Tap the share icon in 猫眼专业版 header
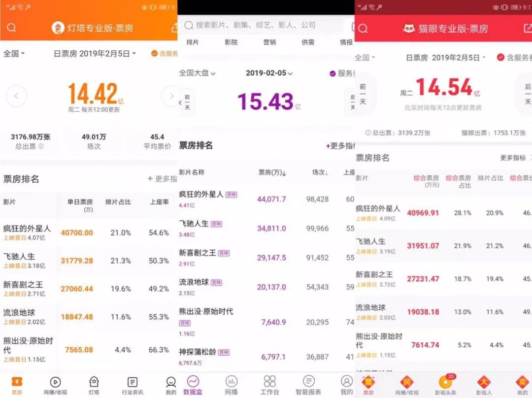This screenshot has height=398, width=532. tap(528, 28)
